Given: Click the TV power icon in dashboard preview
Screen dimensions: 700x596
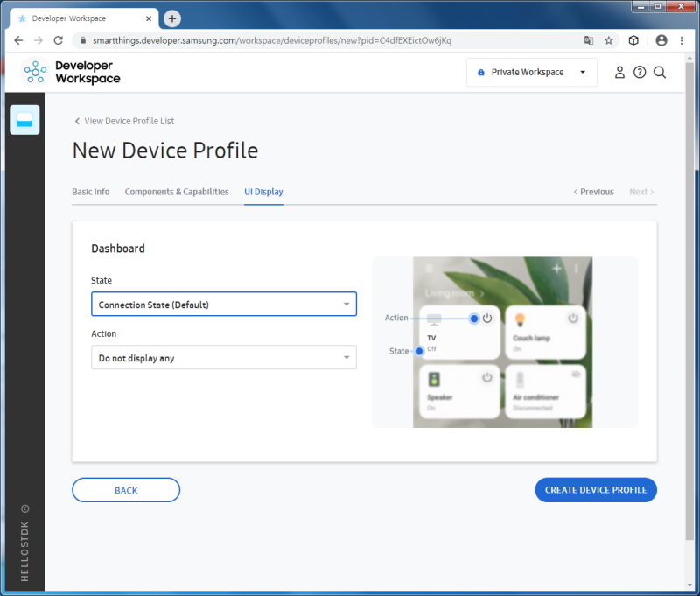Looking at the screenshot, I should 486,319.
